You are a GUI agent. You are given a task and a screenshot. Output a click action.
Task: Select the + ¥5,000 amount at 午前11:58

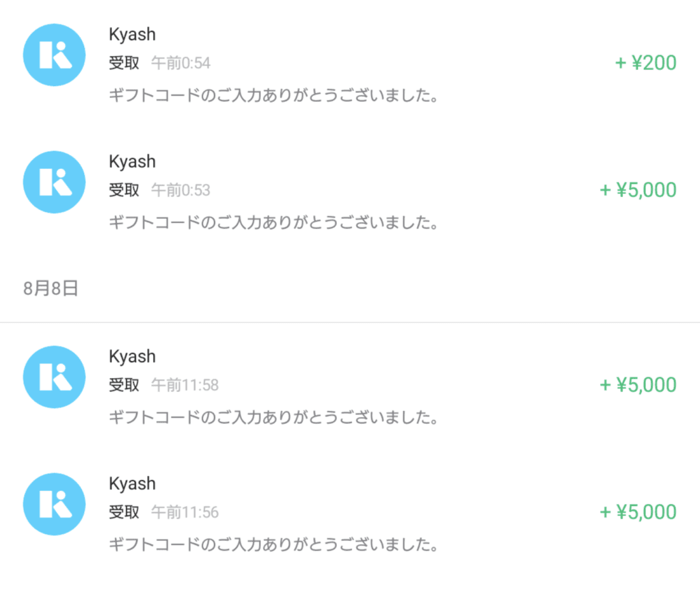click(638, 384)
